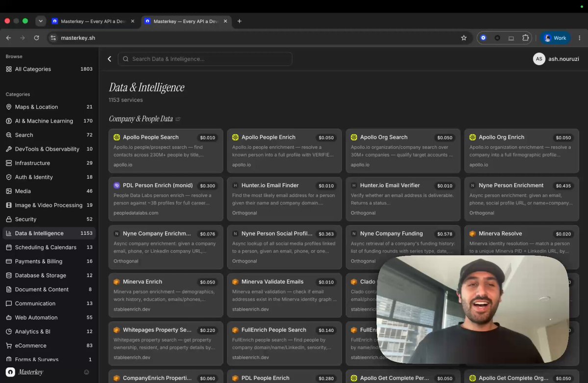
Task: Open the Minerva Validate Emails card
Action: pyautogui.click(x=284, y=295)
